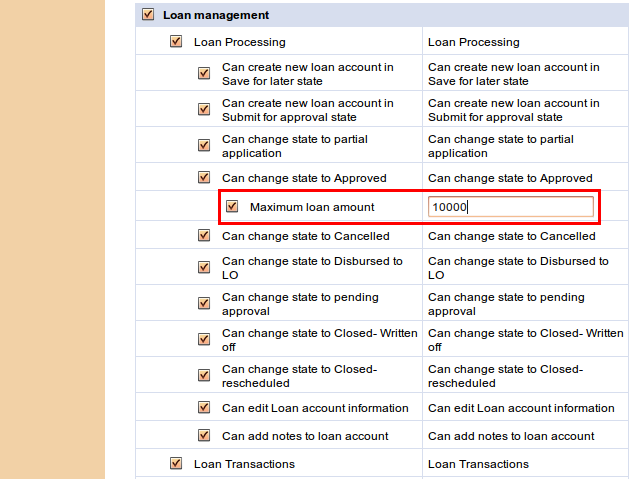Uncheck 'Can change state to Approved' checkbox
The height and width of the screenshot is (479, 636).
pos(204,178)
